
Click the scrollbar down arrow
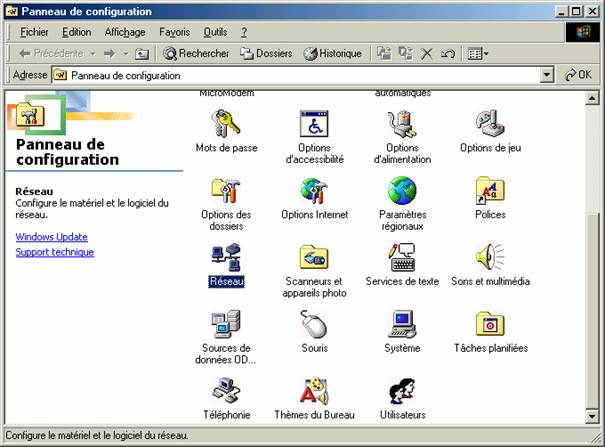[591, 416]
